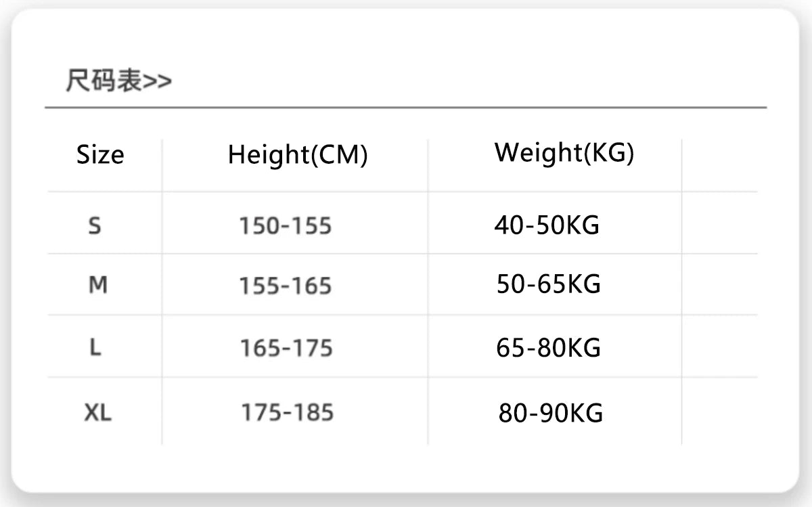The height and width of the screenshot is (507, 812).
Task: Click the 155-165 height cell
Action: pos(285,286)
